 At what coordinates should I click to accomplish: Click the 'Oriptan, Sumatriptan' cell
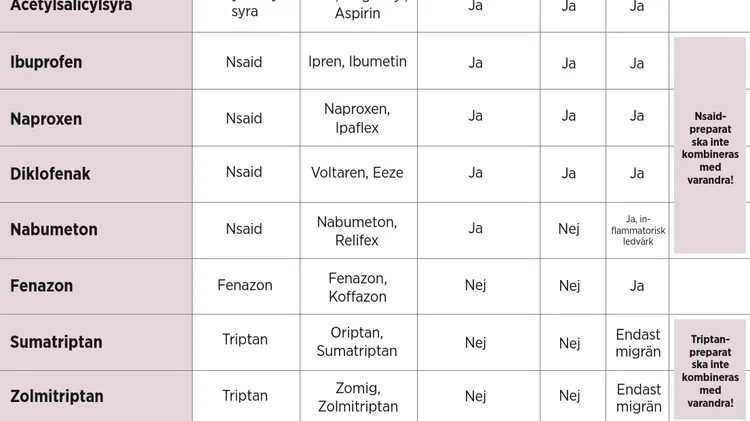point(359,342)
